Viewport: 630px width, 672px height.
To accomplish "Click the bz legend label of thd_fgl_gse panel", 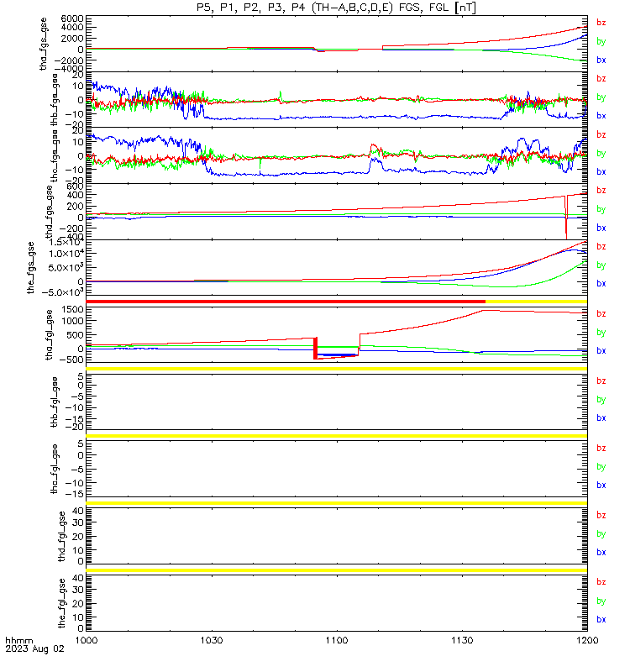I will [x=601, y=515].
